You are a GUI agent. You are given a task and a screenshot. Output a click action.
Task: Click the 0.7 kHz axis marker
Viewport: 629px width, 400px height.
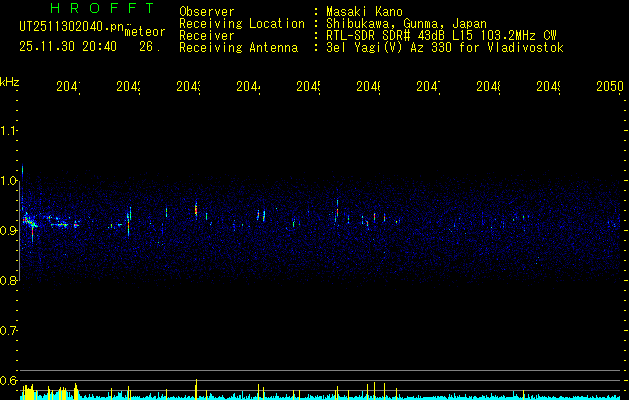[x=9, y=331]
